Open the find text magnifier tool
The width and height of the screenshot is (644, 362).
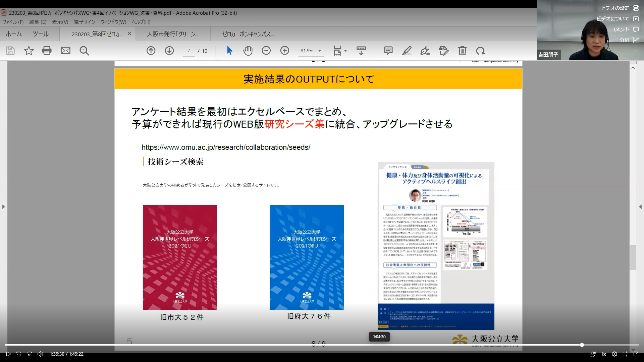tap(84, 51)
